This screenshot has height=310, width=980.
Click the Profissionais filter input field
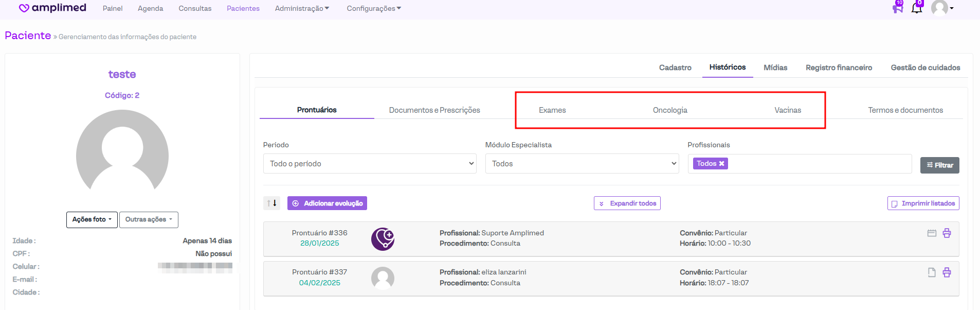click(818, 164)
